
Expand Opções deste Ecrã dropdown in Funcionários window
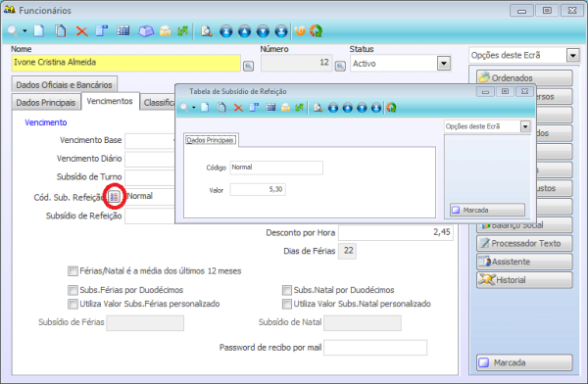coord(573,56)
